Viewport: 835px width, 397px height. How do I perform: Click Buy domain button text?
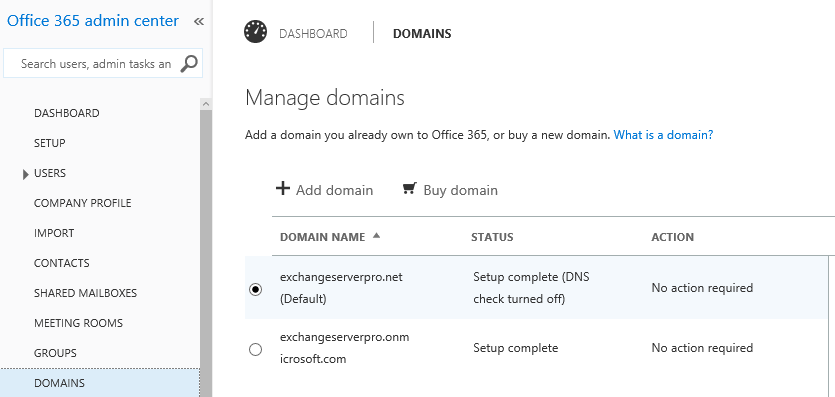pos(461,190)
